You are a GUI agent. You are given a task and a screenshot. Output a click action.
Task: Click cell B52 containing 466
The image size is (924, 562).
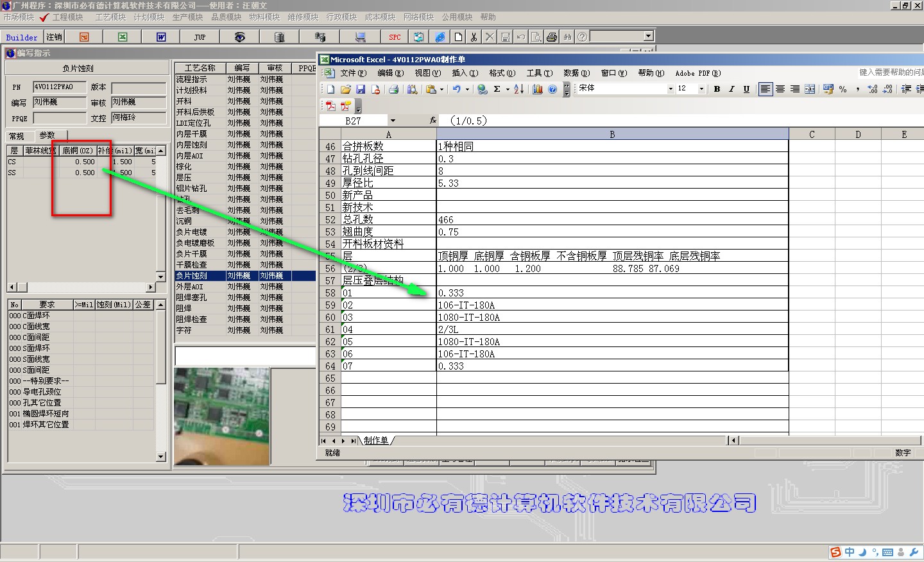612,219
